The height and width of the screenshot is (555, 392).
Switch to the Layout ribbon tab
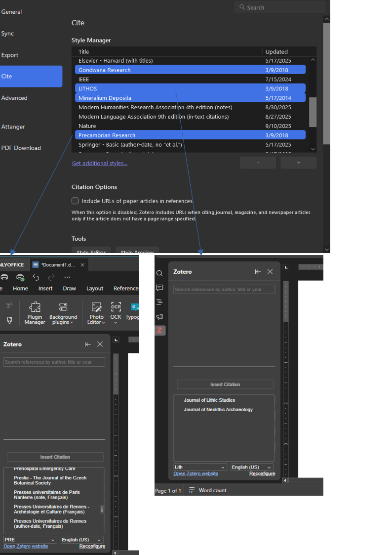click(95, 289)
